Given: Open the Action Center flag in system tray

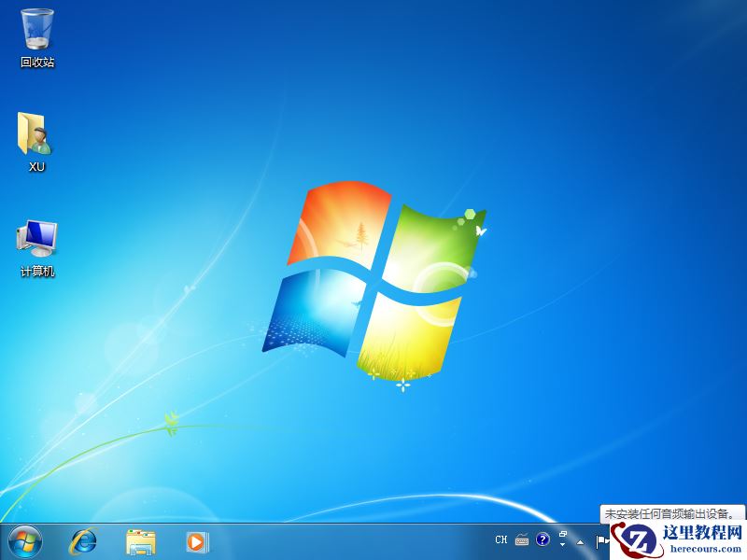Looking at the screenshot, I should 601,541.
